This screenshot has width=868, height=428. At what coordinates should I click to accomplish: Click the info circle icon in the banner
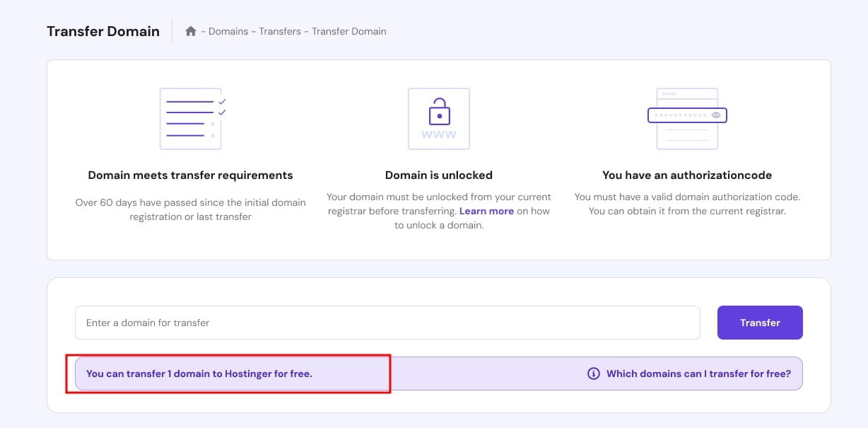594,374
